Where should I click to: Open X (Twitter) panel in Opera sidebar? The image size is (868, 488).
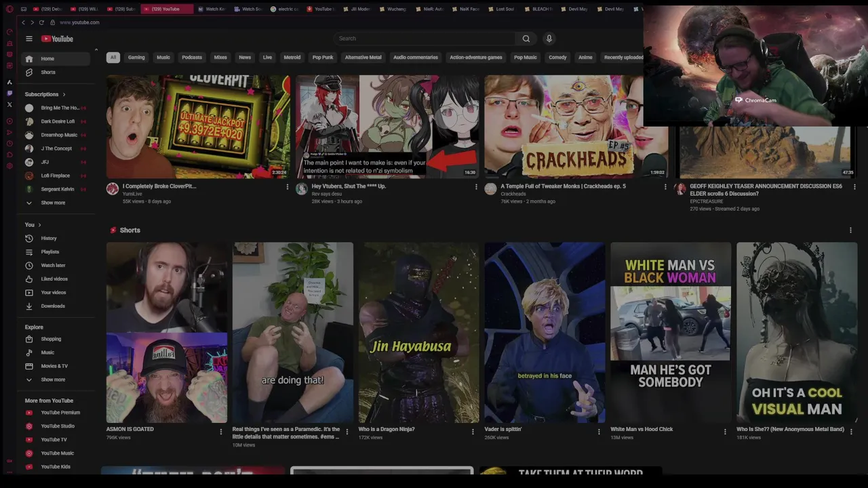[9, 104]
